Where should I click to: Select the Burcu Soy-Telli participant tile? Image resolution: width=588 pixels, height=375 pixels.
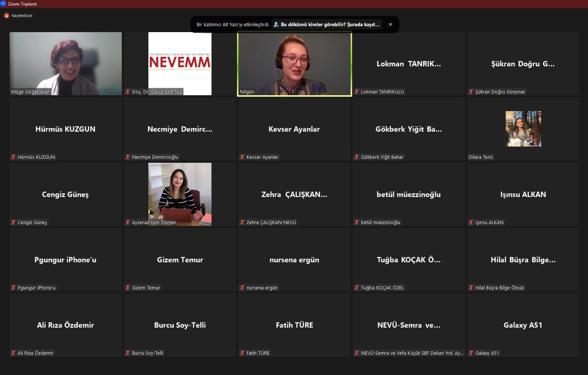[180, 325]
